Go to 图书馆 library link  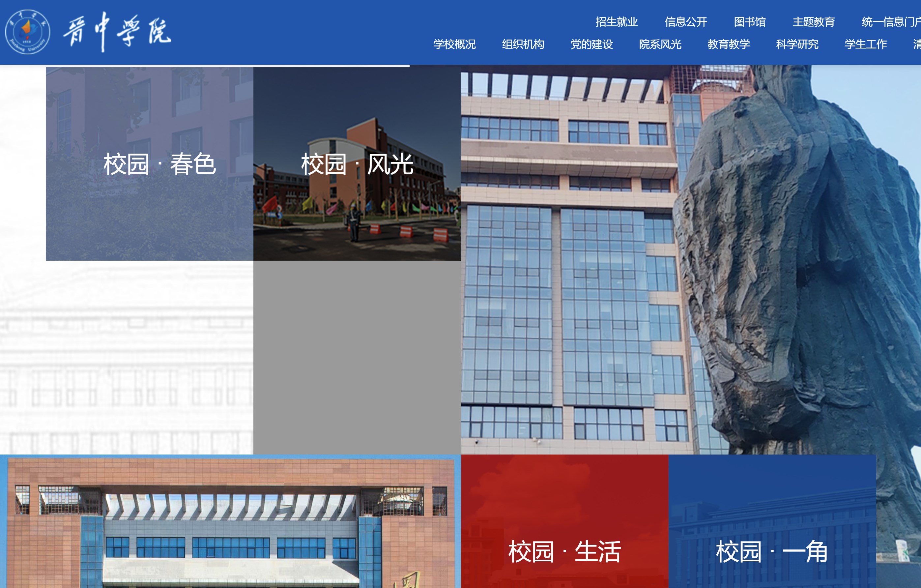tap(750, 22)
